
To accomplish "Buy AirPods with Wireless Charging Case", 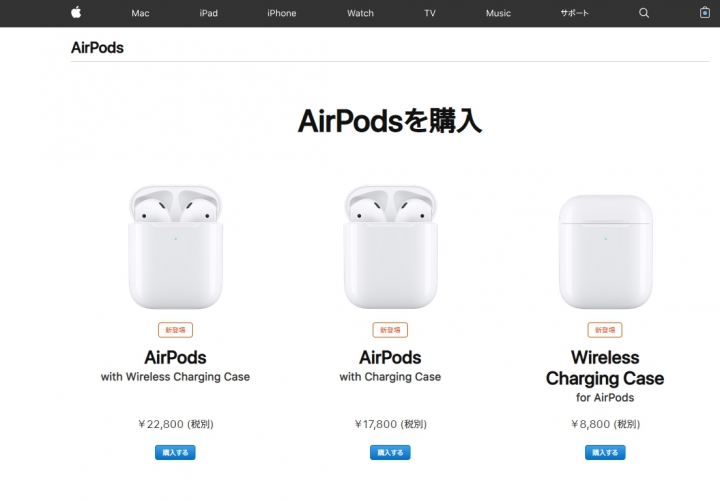I will pyautogui.click(x=175, y=452).
